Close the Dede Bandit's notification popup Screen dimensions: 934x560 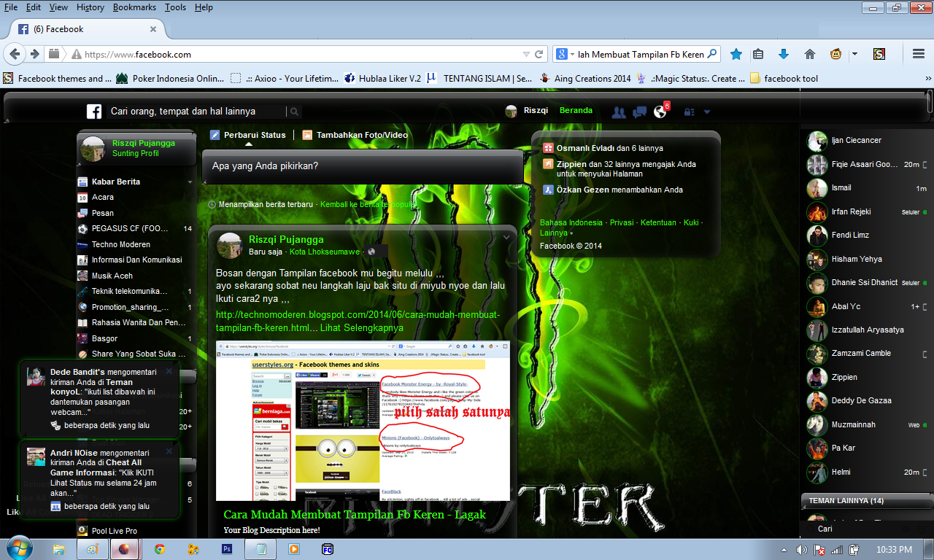pos(169,371)
